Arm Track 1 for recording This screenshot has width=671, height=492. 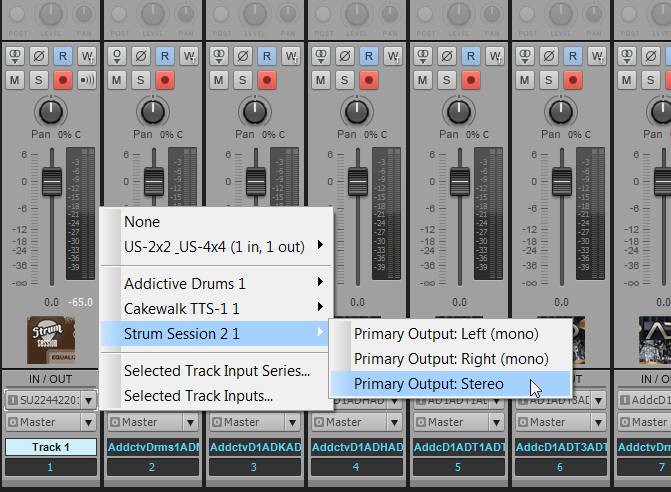point(63,80)
